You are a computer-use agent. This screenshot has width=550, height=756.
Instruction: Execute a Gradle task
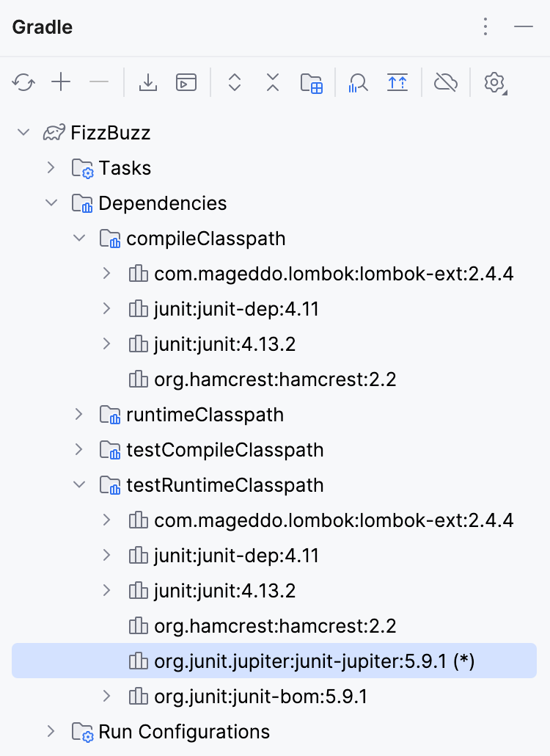click(186, 83)
